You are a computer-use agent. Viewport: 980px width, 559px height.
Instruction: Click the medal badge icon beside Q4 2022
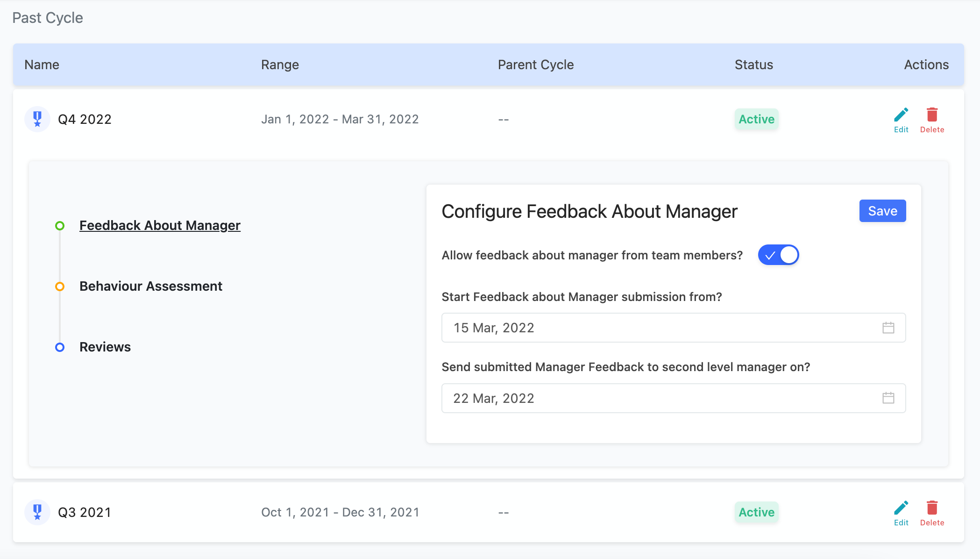tap(37, 119)
